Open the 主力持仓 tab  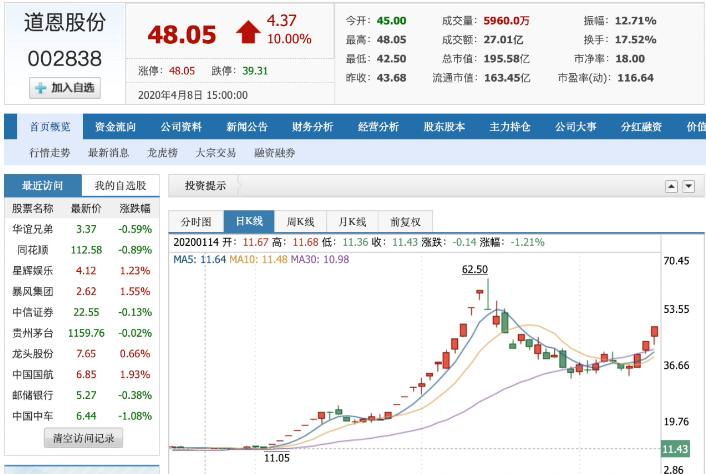510,126
